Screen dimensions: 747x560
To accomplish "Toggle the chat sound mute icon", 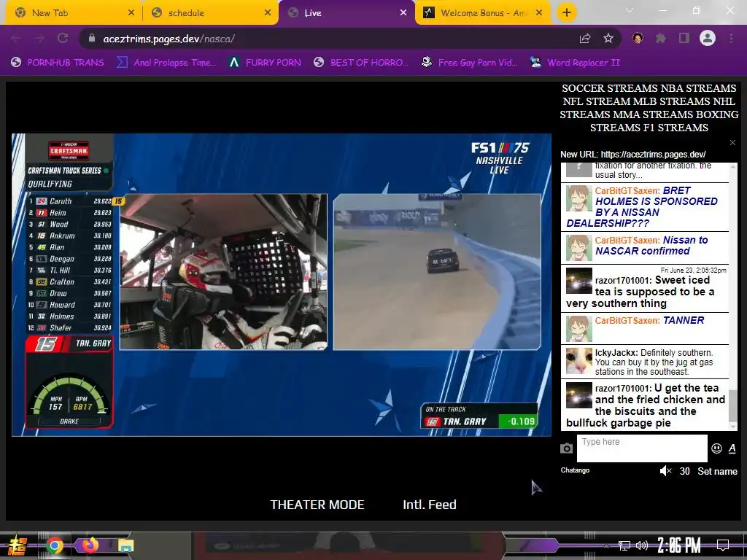I will tap(665, 471).
